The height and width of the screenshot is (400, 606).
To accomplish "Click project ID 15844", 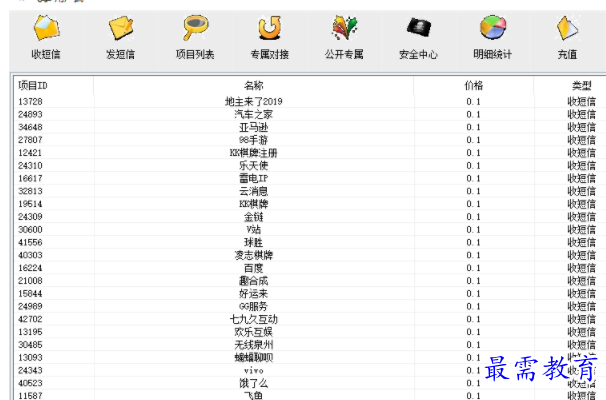I will point(30,293).
